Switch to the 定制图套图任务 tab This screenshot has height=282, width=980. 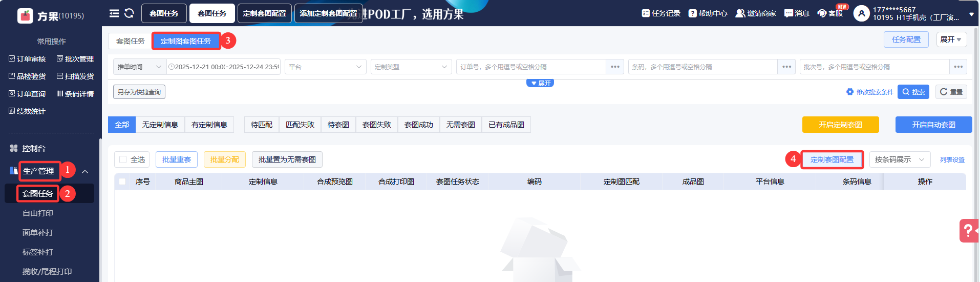coord(186,41)
